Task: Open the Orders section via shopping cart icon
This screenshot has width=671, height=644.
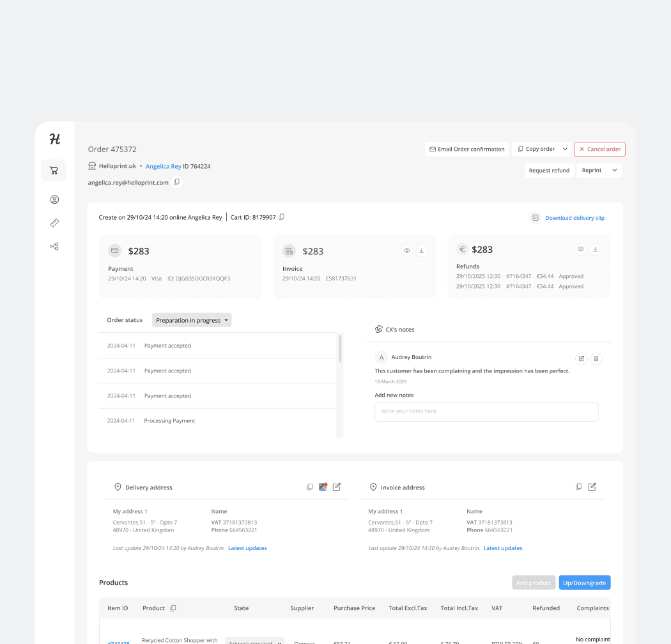Action: (x=54, y=170)
